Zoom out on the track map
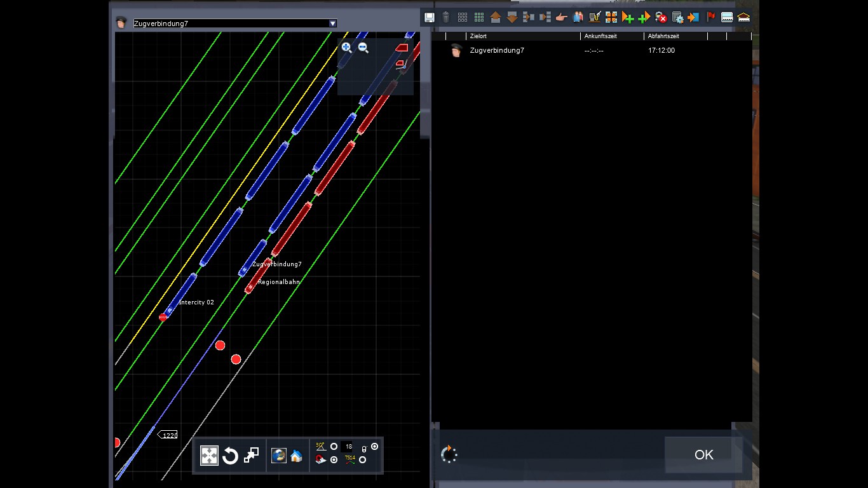868x488 pixels. (363, 48)
